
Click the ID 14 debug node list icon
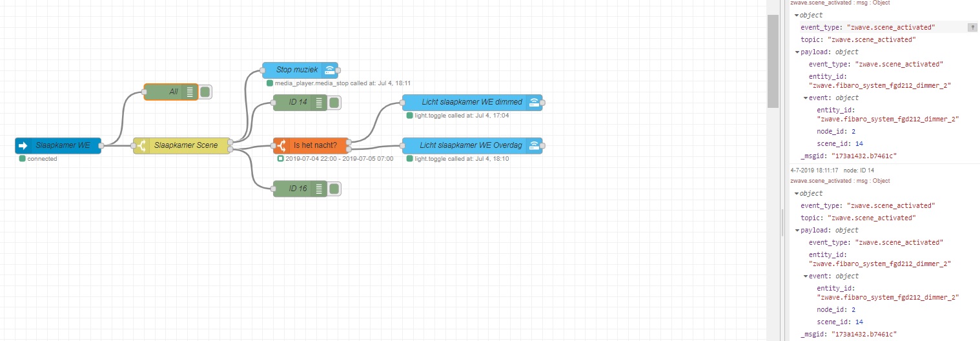pos(319,102)
